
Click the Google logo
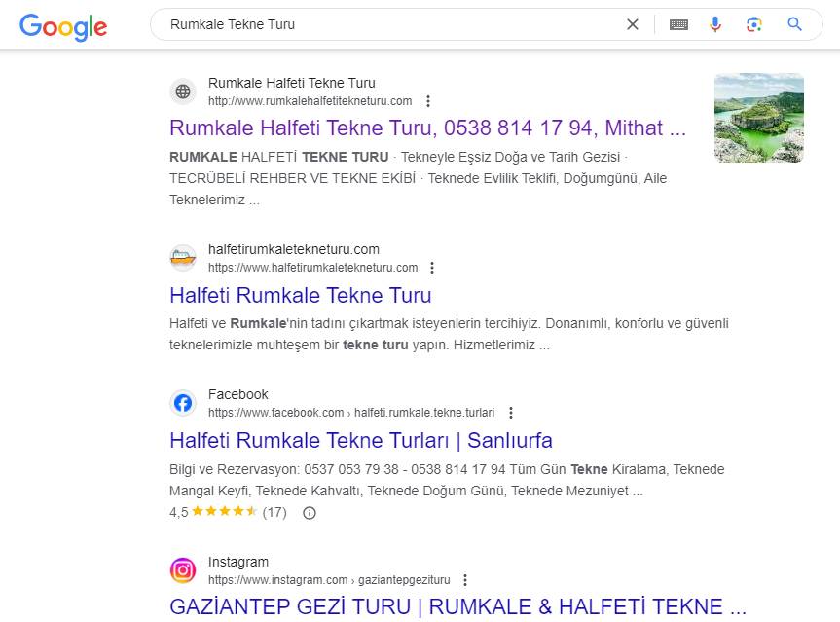click(63, 26)
